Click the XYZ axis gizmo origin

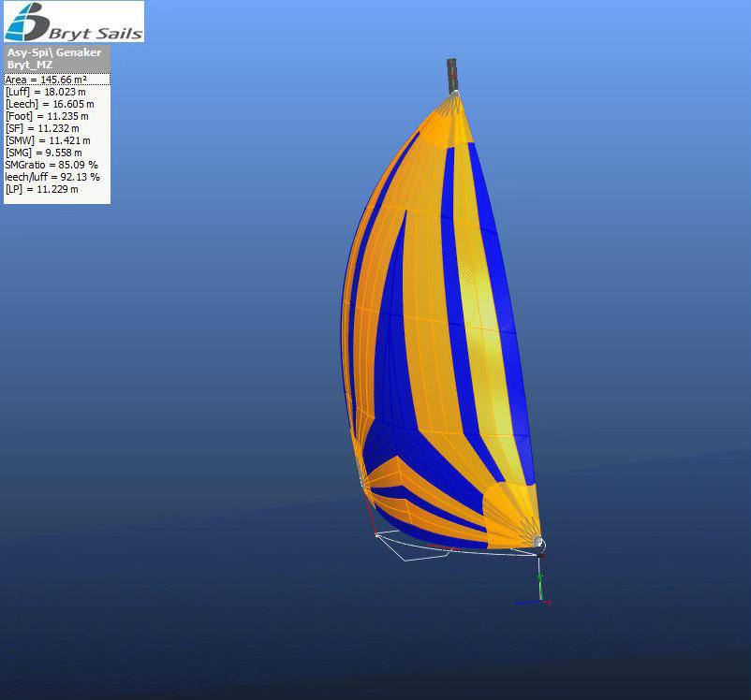coord(540,601)
